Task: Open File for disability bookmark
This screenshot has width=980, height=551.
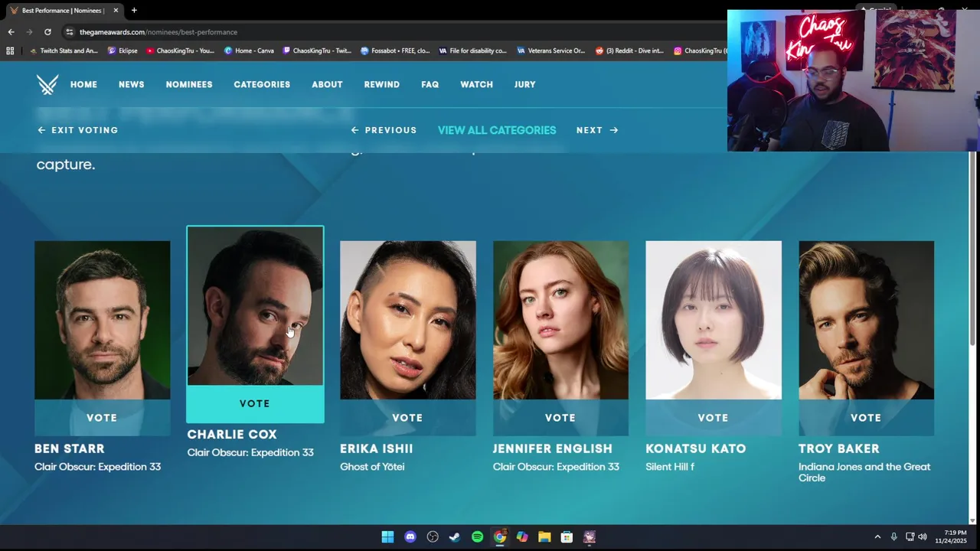Action: [x=473, y=51]
